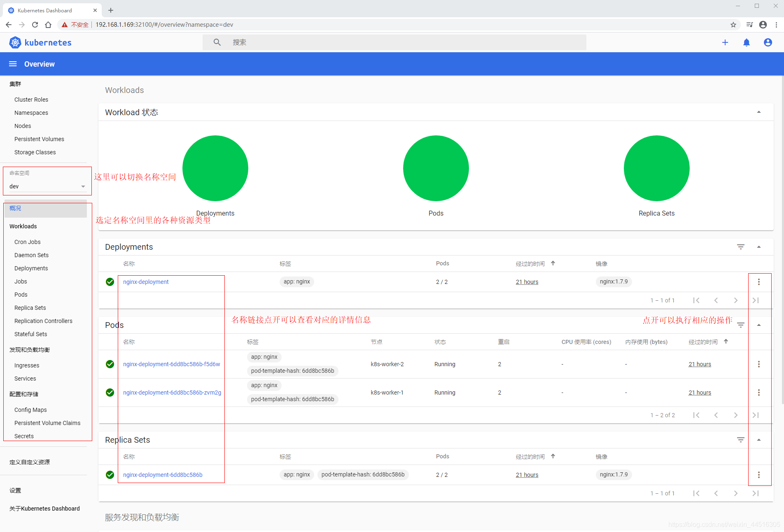Select 概况 overview in sidebar
784x532 pixels.
click(45, 209)
